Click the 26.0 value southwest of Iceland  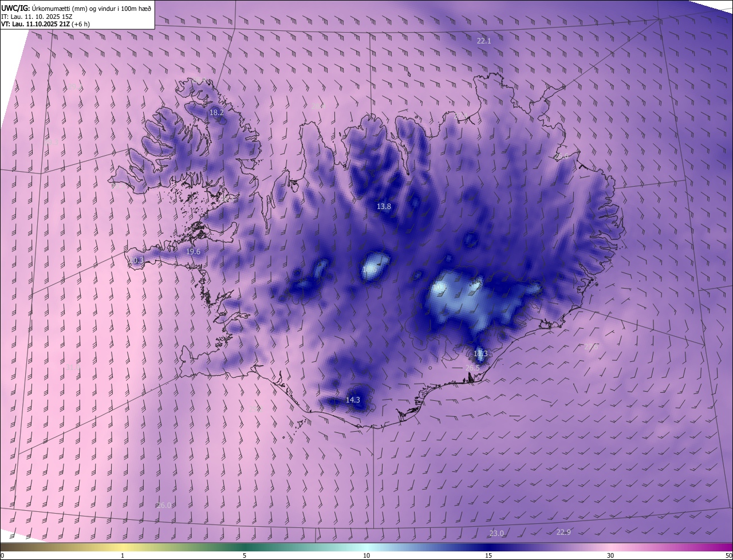coord(164,506)
